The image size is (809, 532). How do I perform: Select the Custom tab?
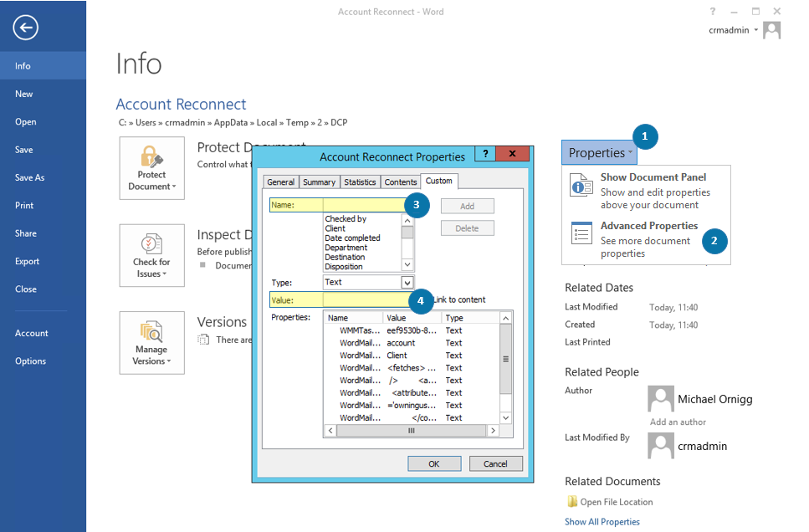[438, 182]
